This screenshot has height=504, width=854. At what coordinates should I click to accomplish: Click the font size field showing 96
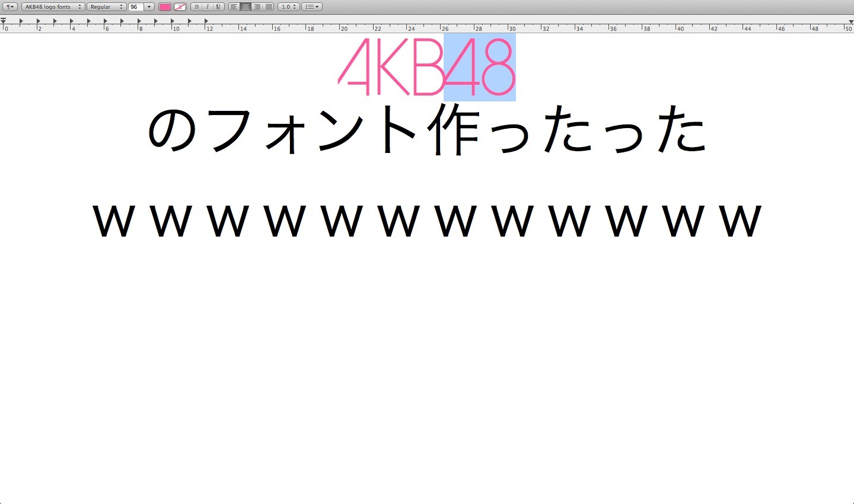(x=136, y=7)
